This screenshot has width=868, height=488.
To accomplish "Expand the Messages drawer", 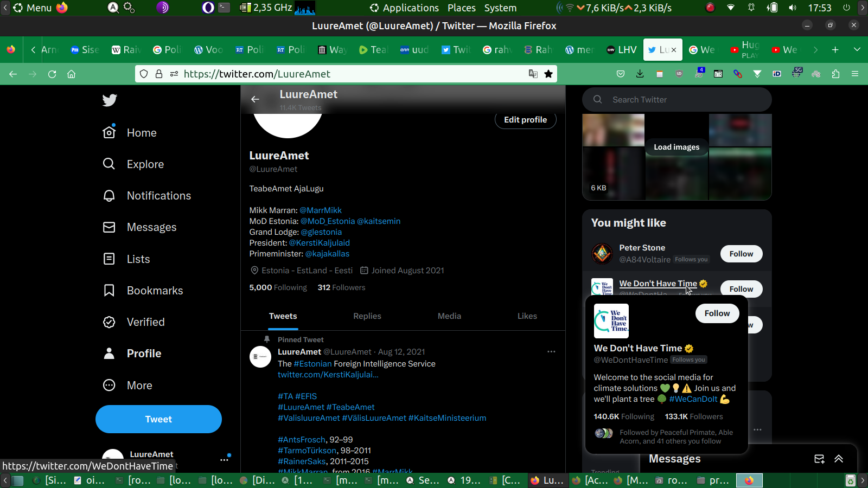I will 839,459.
